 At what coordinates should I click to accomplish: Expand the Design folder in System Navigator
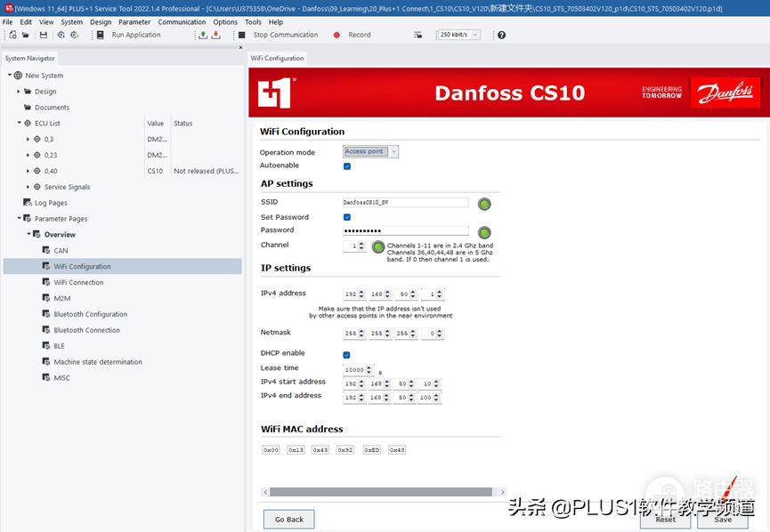[18, 92]
